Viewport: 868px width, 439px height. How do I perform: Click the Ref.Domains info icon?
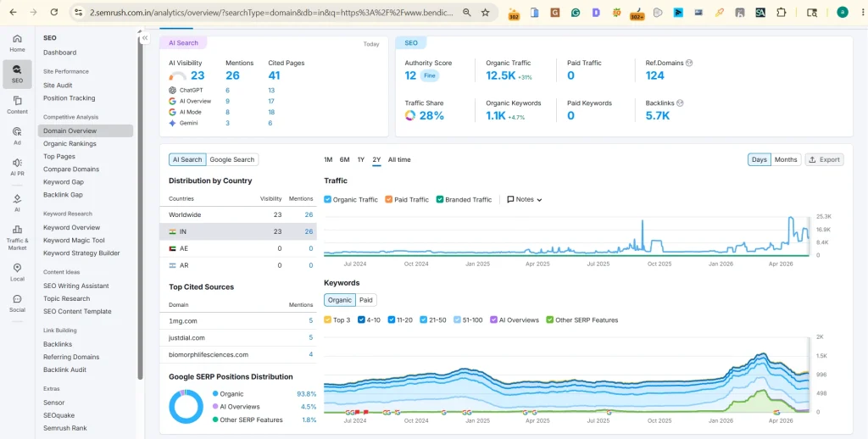point(689,63)
